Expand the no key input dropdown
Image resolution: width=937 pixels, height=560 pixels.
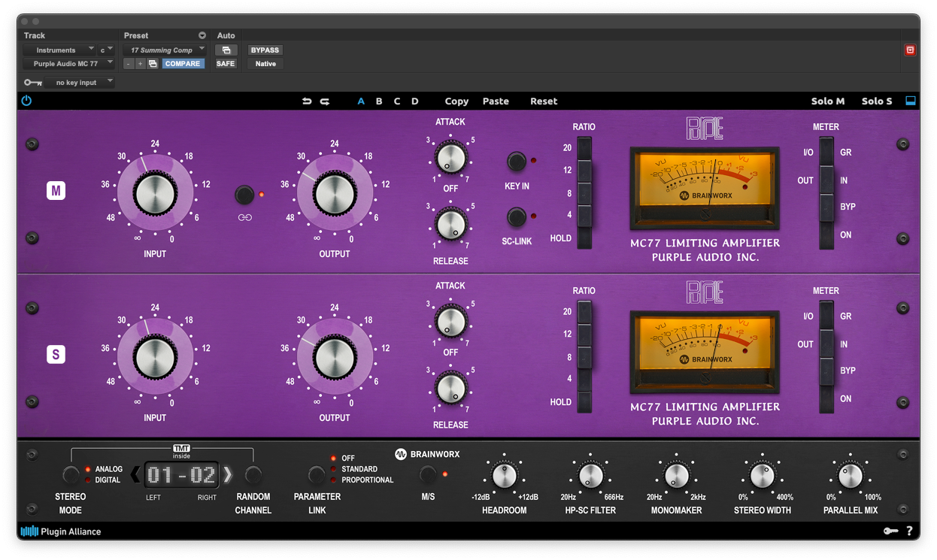pos(79,83)
